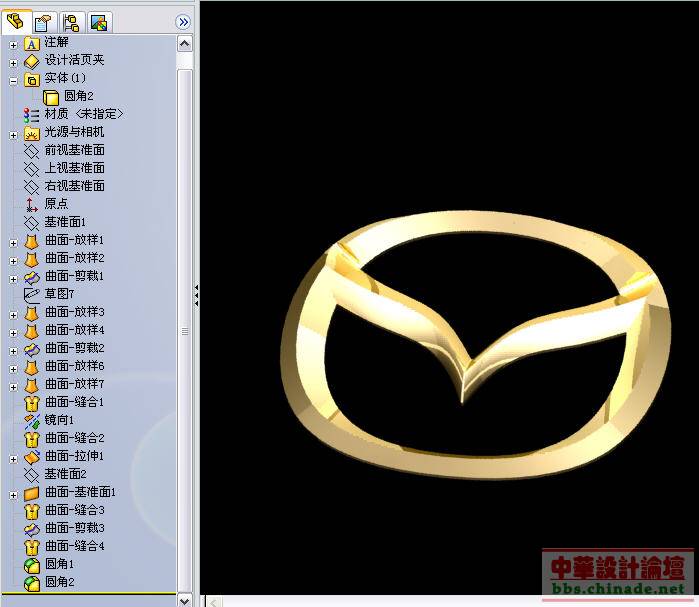The width and height of the screenshot is (699, 607).
Task: Select the 右视基准面 plane icon
Action: coord(32,187)
